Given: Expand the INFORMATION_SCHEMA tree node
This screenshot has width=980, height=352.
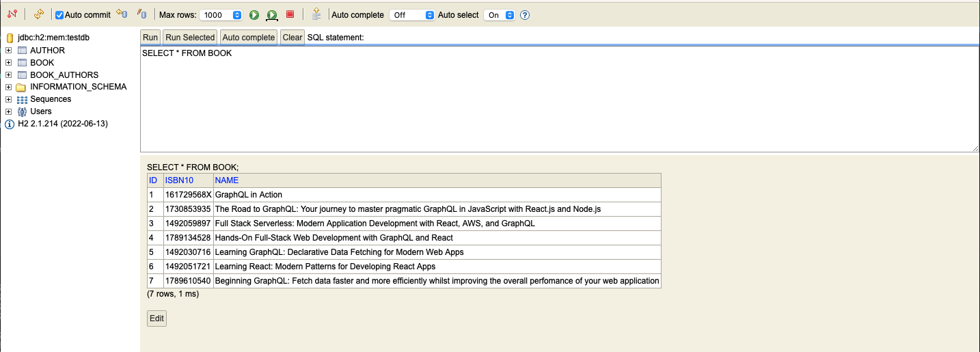Looking at the screenshot, I should 9,87.
